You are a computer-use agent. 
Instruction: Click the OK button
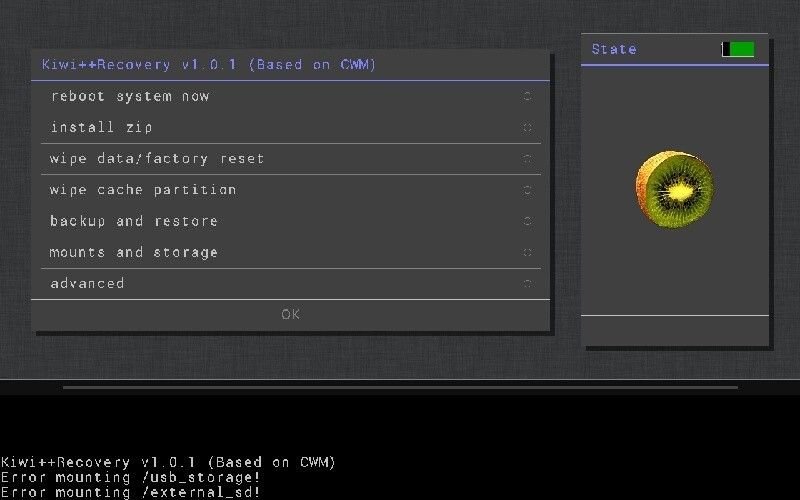291,315
